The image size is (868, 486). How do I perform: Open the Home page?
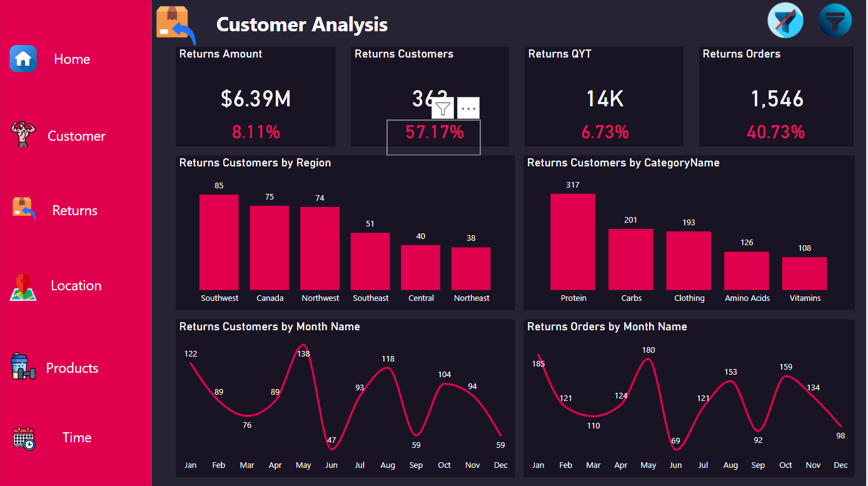click(x=72, y=59)
